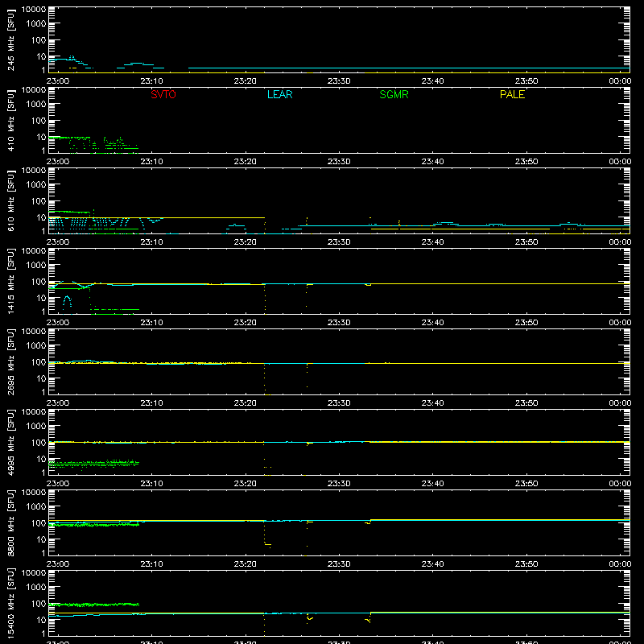Click 00:00 tick label below the 4995 MHz plot
Viewport: 644px width, 644px height.
(x=620, y=484)
